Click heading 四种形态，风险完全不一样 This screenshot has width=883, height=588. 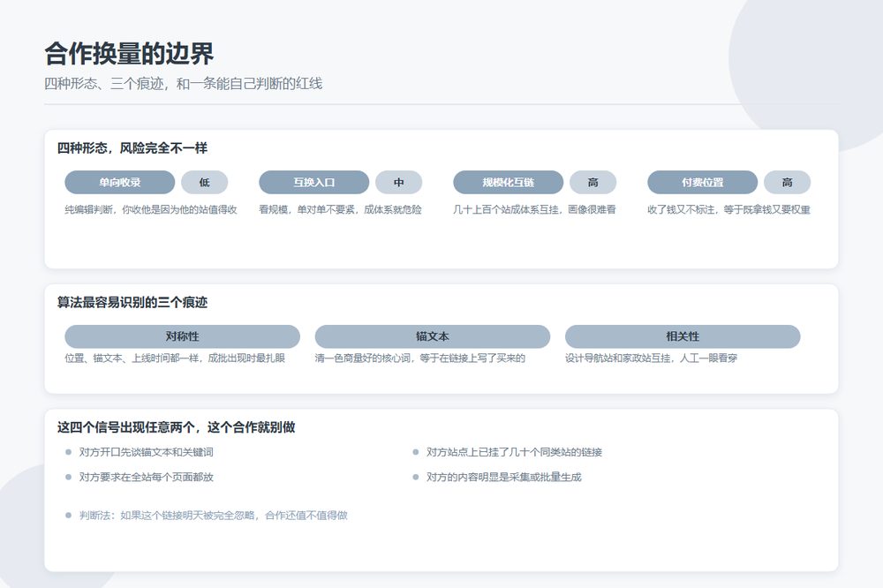pyautogui.click(x=132, y=148)
